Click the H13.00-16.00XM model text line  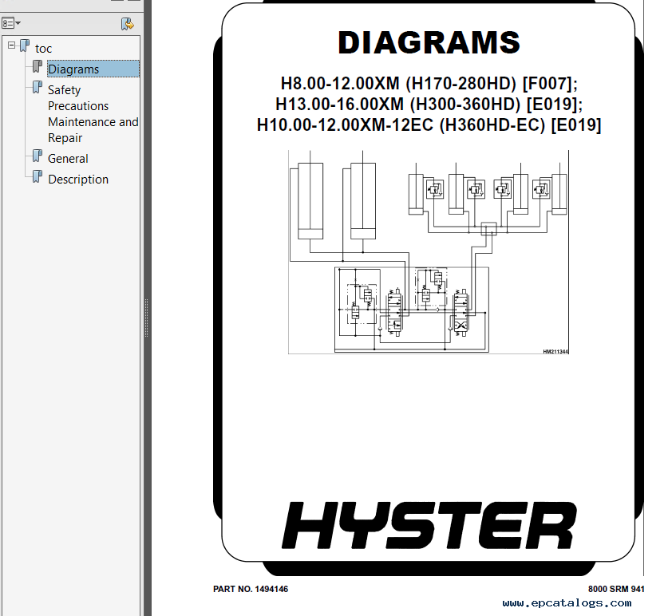[429, 104]
